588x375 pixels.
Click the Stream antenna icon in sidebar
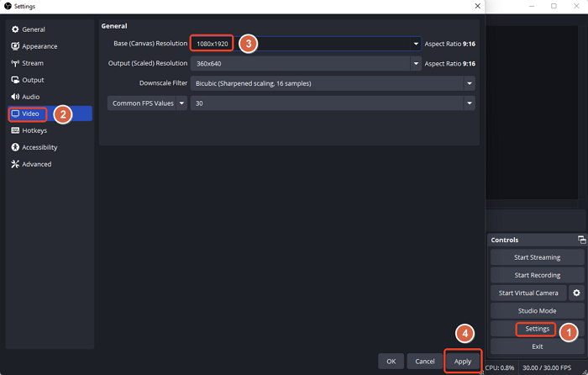point(15,63)
